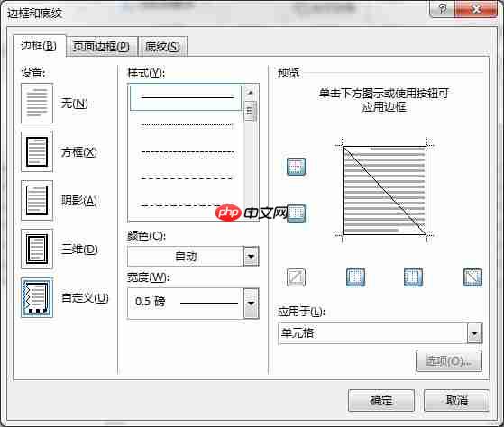
Task: Click the 三维(D) label
Action: (x=79, y=250)
